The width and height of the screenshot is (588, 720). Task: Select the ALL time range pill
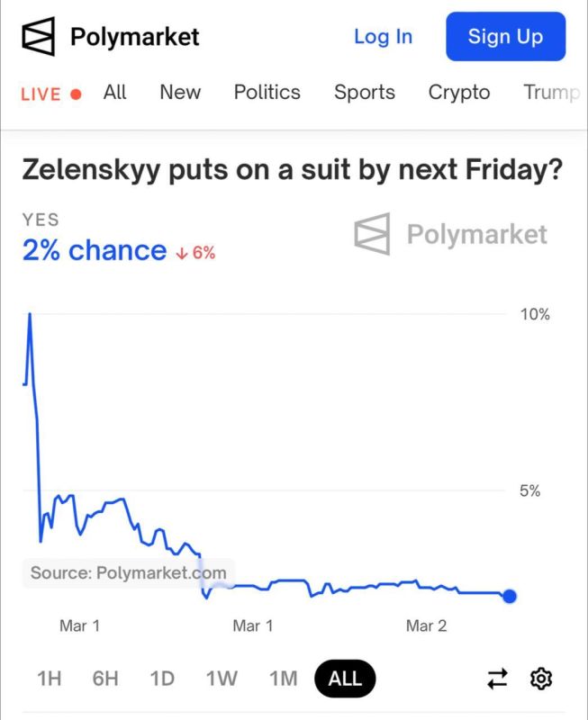click(345, 679)
